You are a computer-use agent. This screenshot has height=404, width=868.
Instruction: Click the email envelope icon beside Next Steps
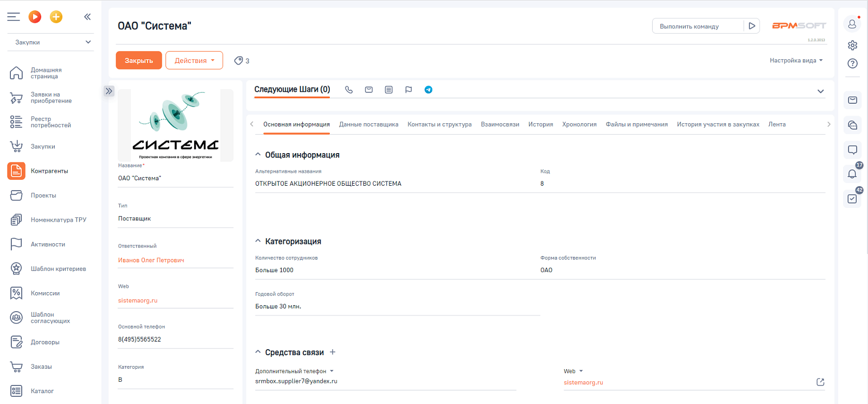point(369,90)
